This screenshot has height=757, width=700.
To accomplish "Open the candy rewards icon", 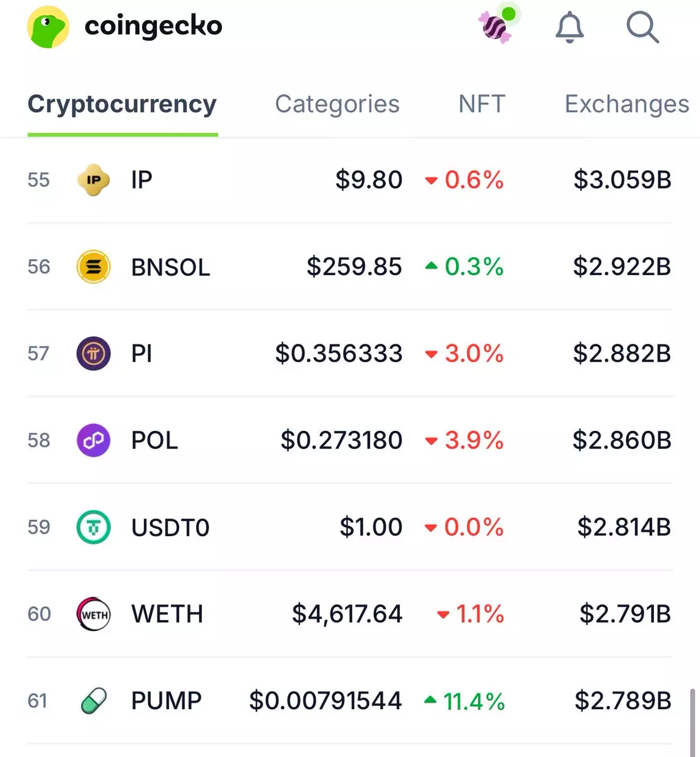I will [x=495, y=26].
